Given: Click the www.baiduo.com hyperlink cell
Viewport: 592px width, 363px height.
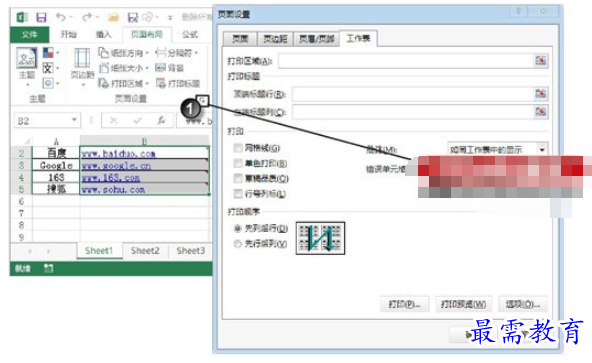Looking at the screenshot, I should coord(145,153).
